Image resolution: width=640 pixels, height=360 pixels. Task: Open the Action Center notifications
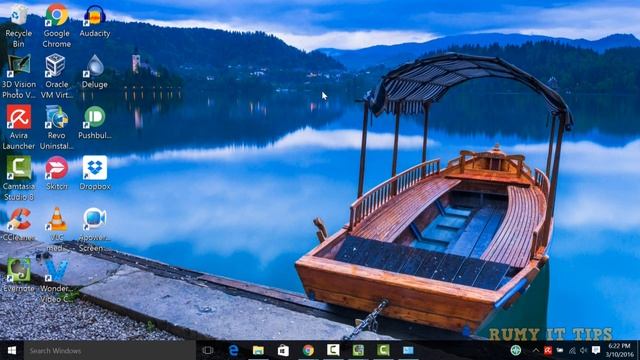click(x=596, y=351)
